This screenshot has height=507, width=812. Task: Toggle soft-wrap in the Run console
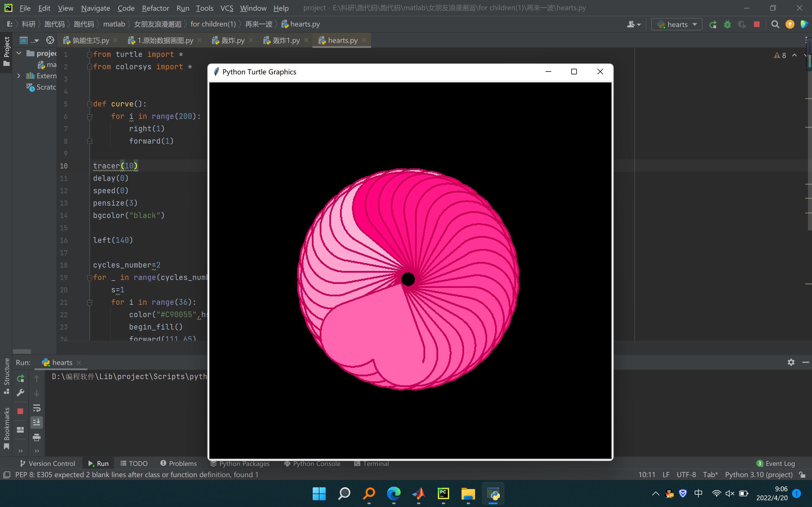coord(37,408)
